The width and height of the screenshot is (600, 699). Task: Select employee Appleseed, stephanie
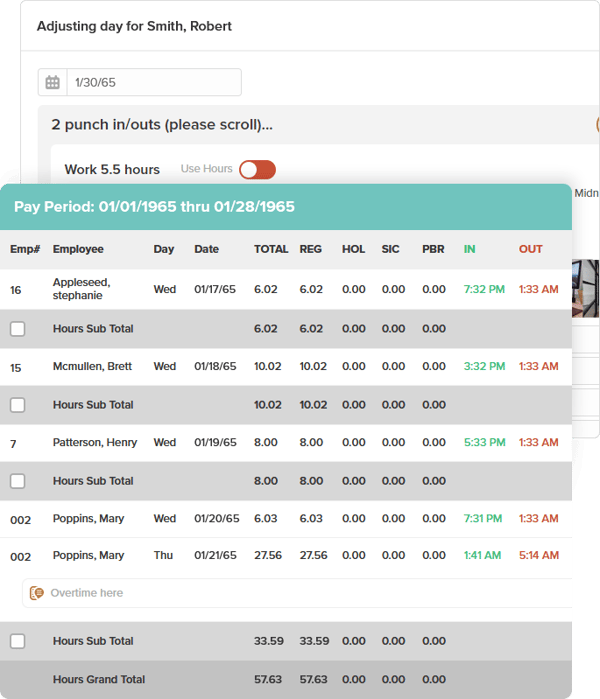coord(81,289)
